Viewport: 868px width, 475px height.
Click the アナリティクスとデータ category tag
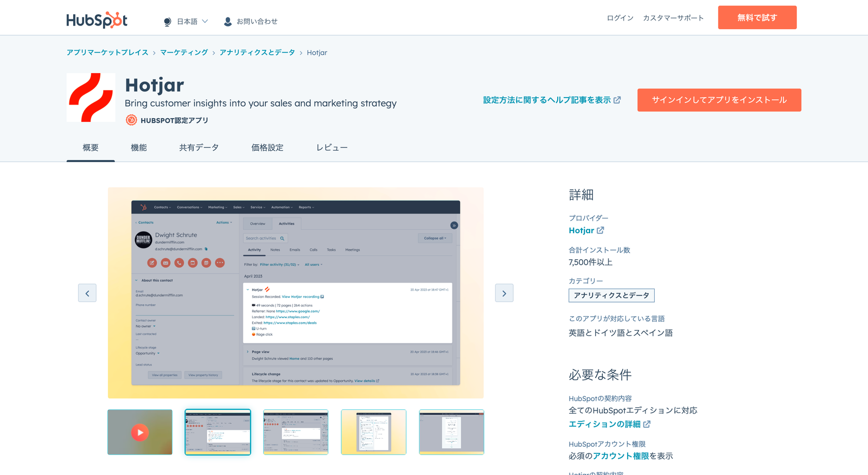click(x=611, y=296)
